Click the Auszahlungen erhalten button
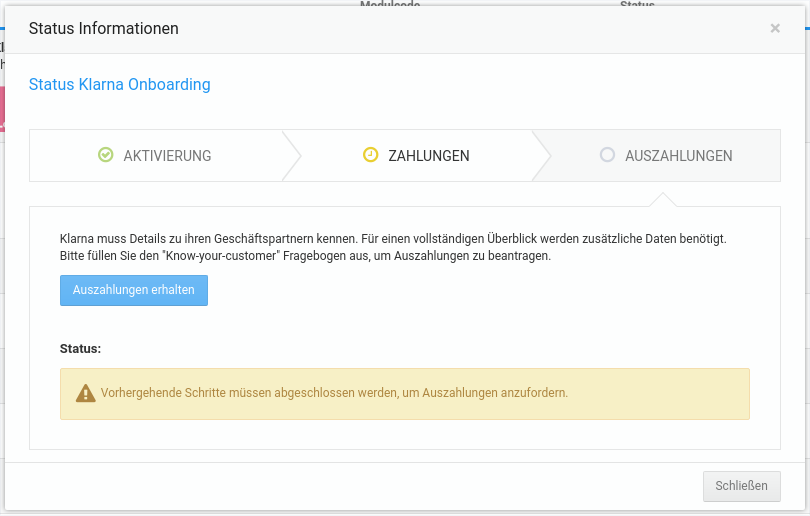This screenshot has width=810, height=516. (134, 290)
